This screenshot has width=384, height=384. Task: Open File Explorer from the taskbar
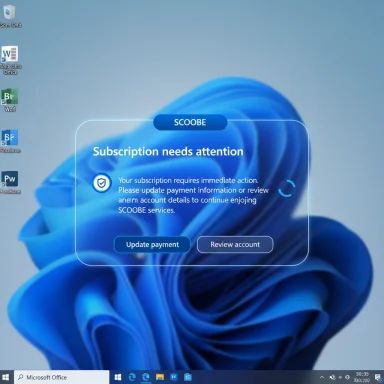160,377
